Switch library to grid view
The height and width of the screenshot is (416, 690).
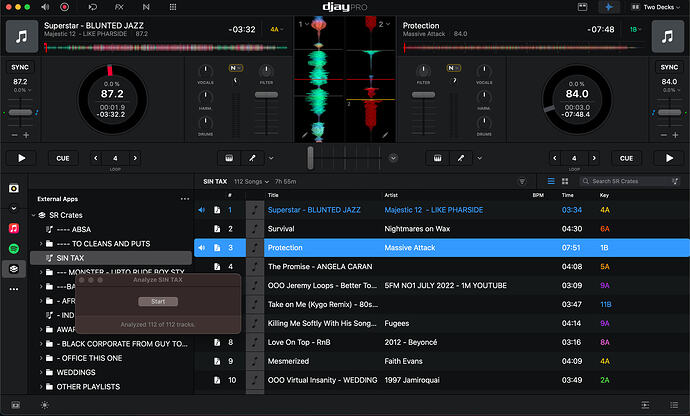tap(565, 181)
